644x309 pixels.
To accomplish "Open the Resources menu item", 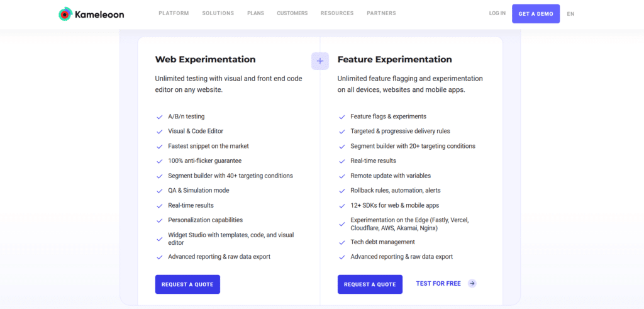I will [337, 13].
